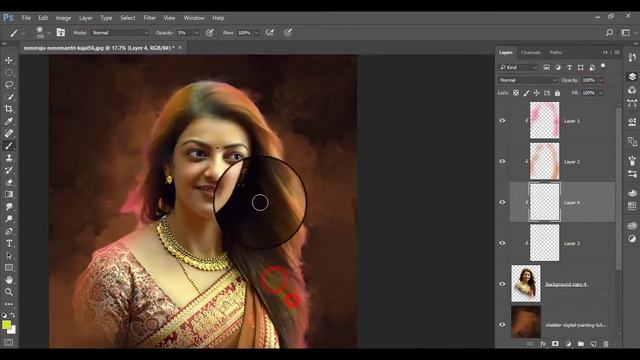Toggle lock transparent pixels
The height and width of the screenshot is (360, 640).
[516, 93]
